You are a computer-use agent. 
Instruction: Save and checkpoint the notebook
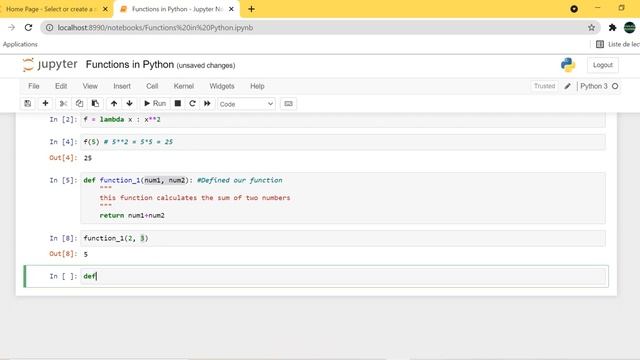[28, 104]
